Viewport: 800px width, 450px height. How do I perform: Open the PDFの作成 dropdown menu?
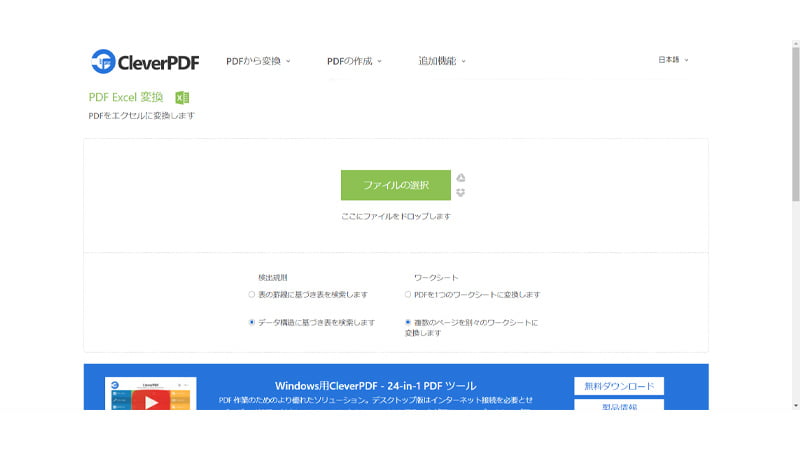(x=354, y=61)
